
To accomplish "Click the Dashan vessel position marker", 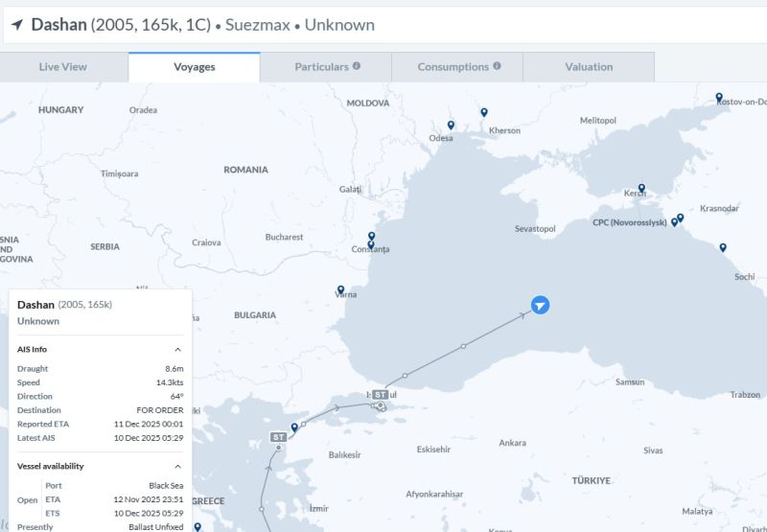I will point(540,305).
